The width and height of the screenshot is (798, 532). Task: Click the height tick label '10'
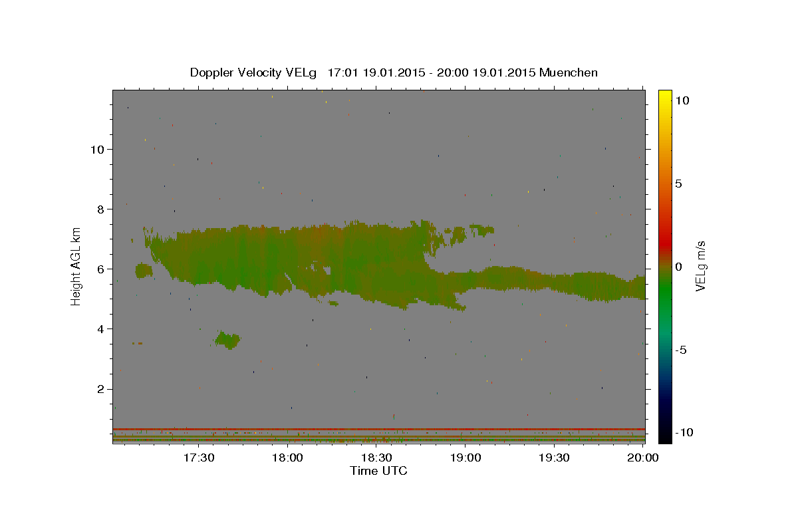click(98, 149)
